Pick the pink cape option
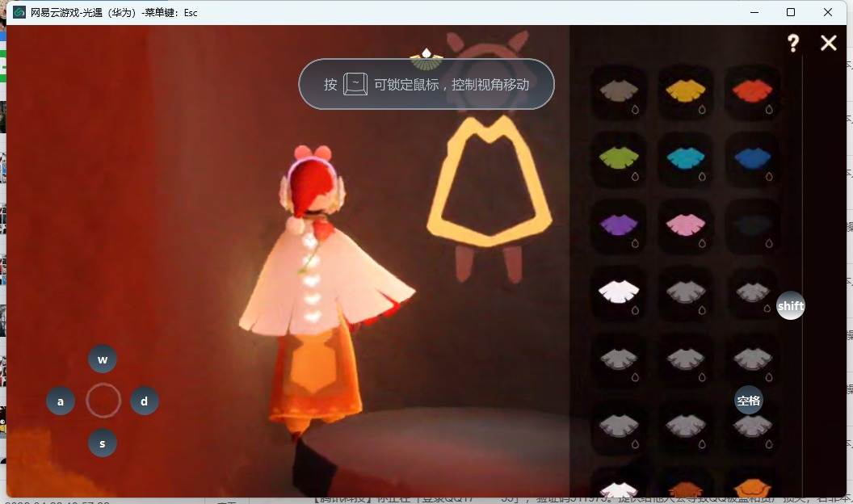Viewport: 853px width, 504px height. (x=686, y=225)
